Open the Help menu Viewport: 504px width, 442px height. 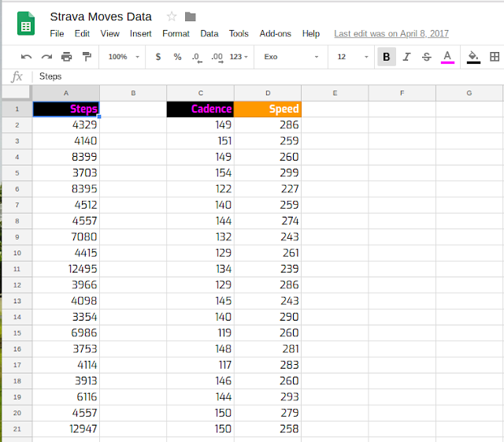[x=311, y=33]
